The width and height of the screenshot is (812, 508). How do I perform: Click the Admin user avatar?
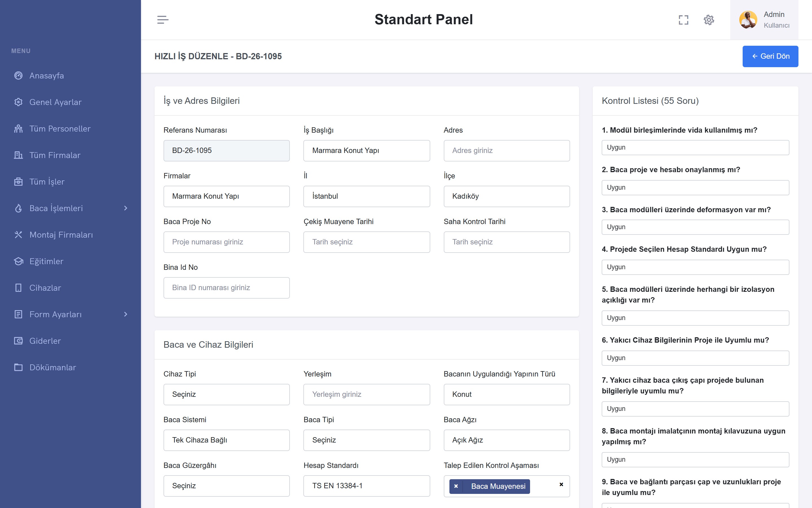[x=748, y=20]
